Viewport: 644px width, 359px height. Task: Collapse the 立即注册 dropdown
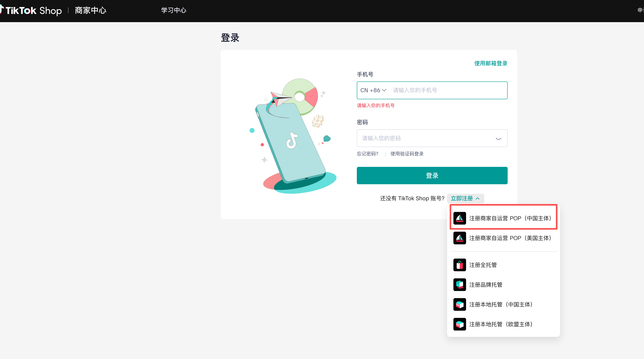pyautogui.click(x=465, y=198)
